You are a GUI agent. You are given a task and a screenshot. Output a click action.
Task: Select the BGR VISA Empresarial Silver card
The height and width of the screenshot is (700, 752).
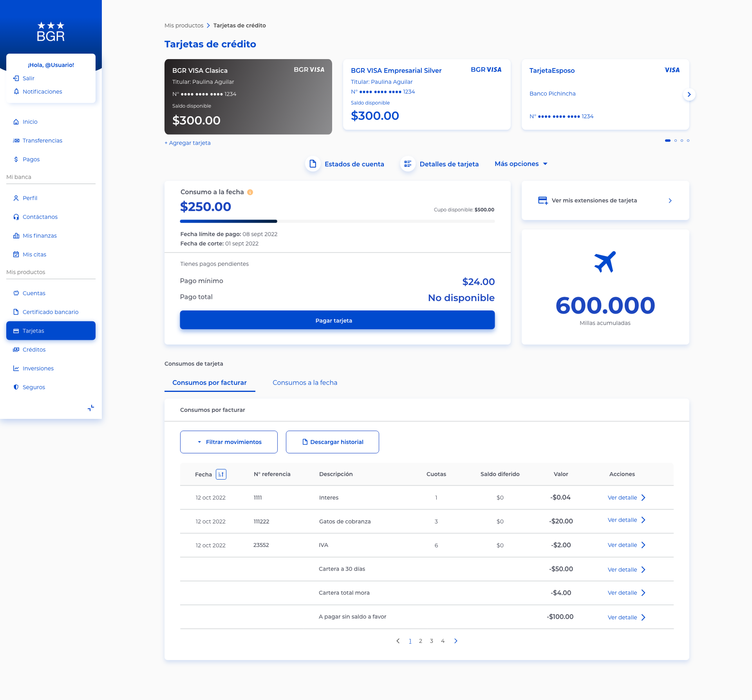point(427,94)
